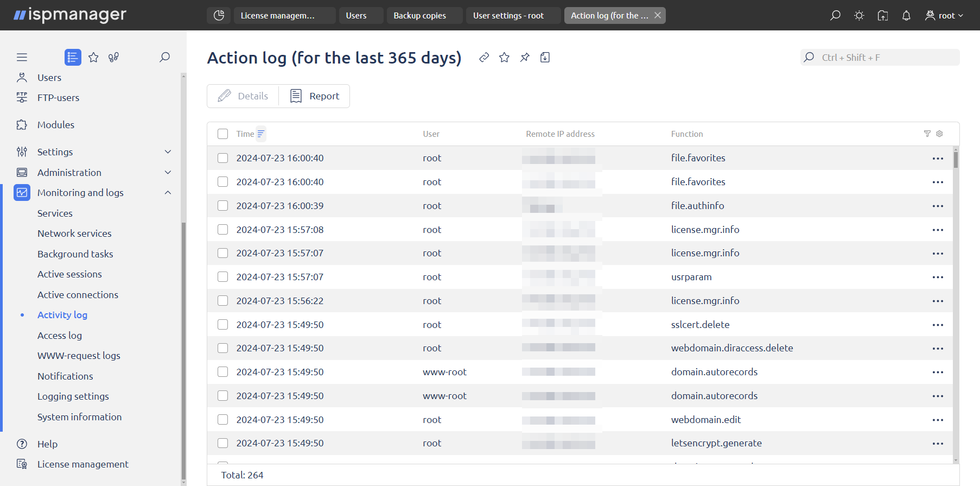Click the Report button
This screenshot has width=980, height=486.
click(315, 96)
